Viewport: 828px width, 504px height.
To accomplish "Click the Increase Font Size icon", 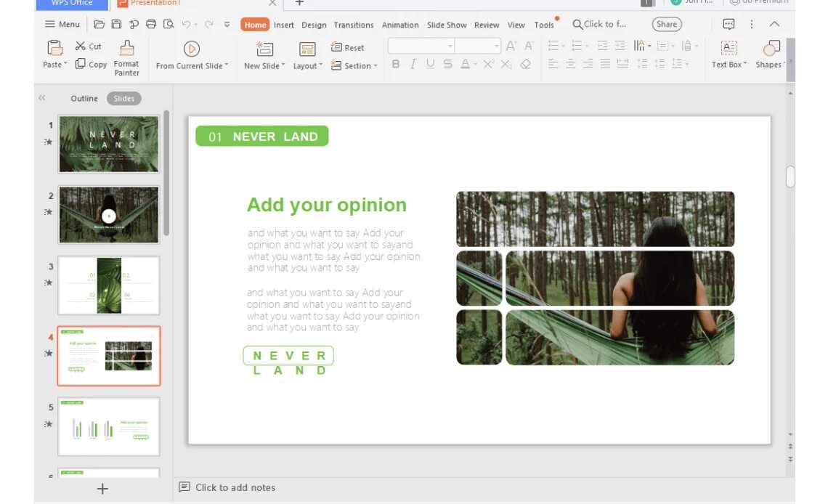I will click(x=511, y=46).
